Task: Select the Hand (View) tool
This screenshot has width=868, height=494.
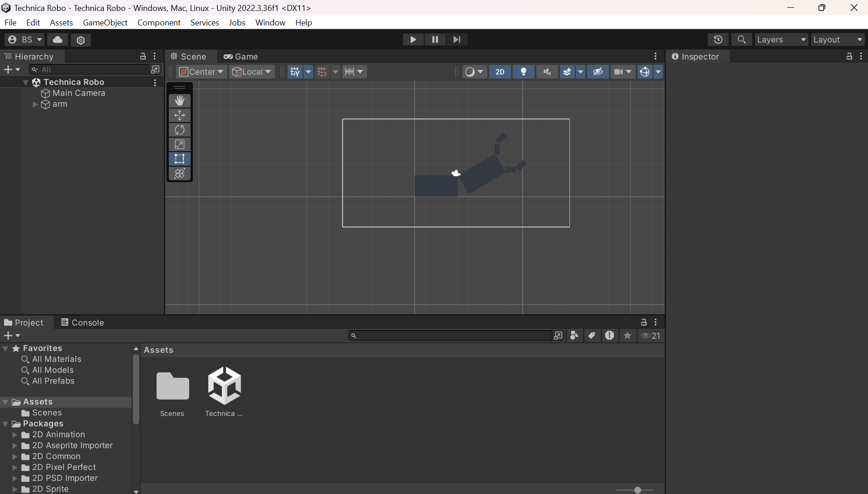Action: 180,101
